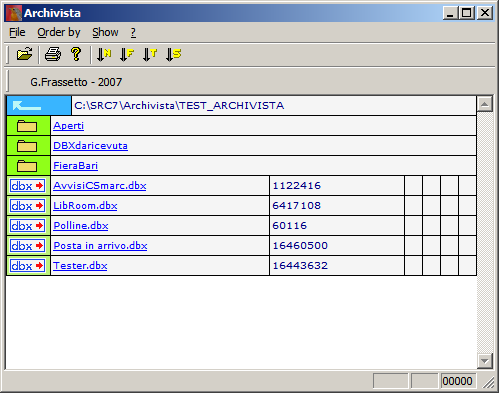Open Posta in arrivo.dbx link

[100, 246]
